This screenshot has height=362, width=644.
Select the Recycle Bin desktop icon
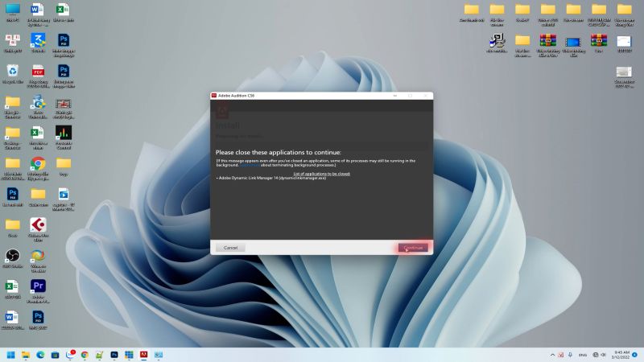(x=12, y=72)
